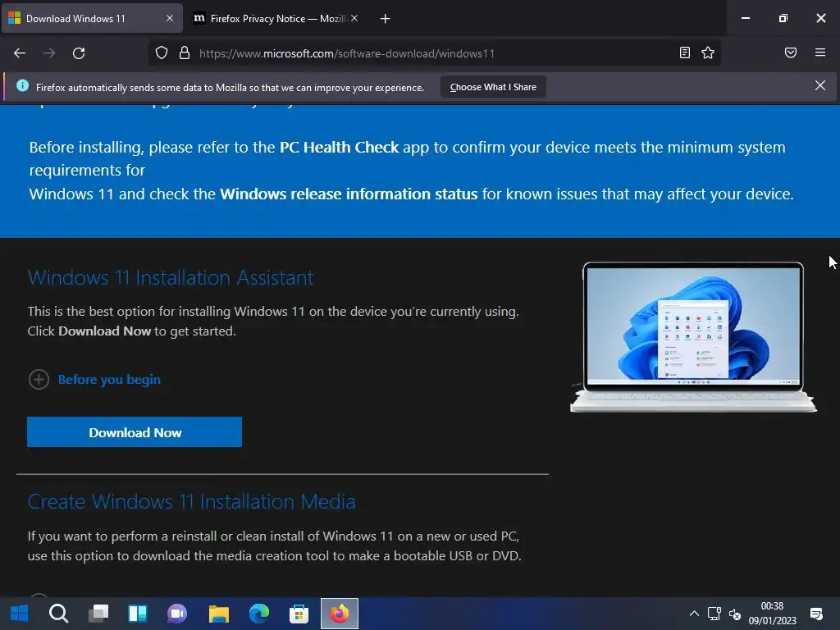
Task: Open File Explorer from the taskbar
Action: (218, 614)
